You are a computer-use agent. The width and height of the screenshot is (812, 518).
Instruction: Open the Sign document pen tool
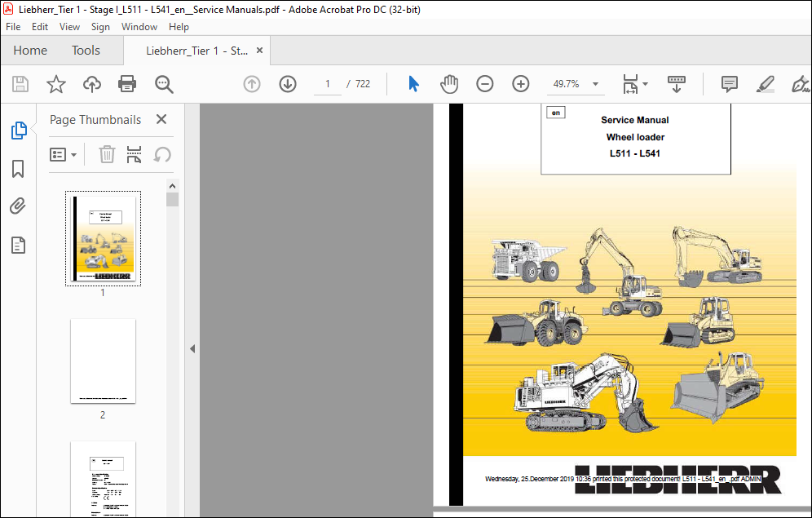click(x=801, y=84)
